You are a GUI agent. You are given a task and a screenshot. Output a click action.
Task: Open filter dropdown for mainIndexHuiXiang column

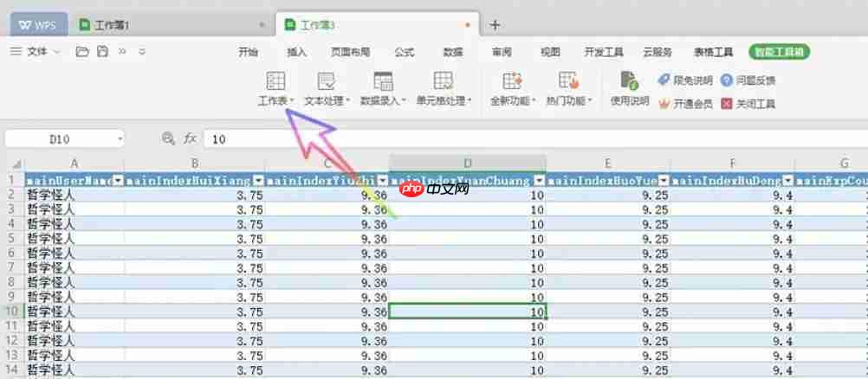pos(259,180)
